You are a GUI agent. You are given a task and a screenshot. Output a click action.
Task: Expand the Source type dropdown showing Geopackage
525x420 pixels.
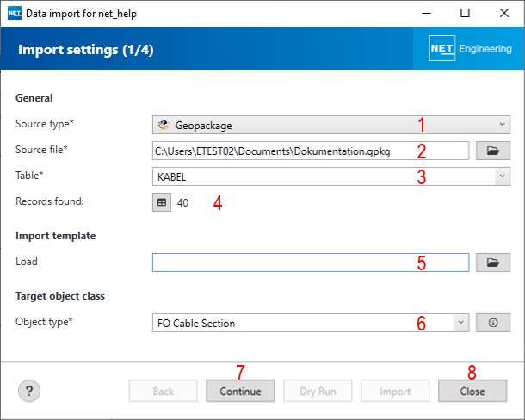pyautogui.click(x=331, y=125)
